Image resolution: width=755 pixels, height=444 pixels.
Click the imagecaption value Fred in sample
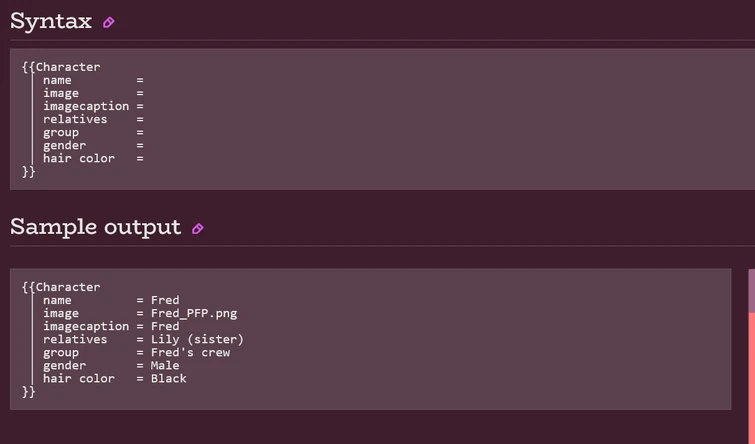coord(165,326)
